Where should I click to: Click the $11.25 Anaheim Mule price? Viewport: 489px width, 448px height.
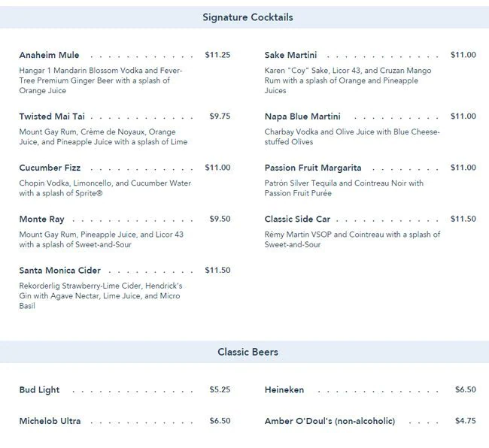click(217, 55)
